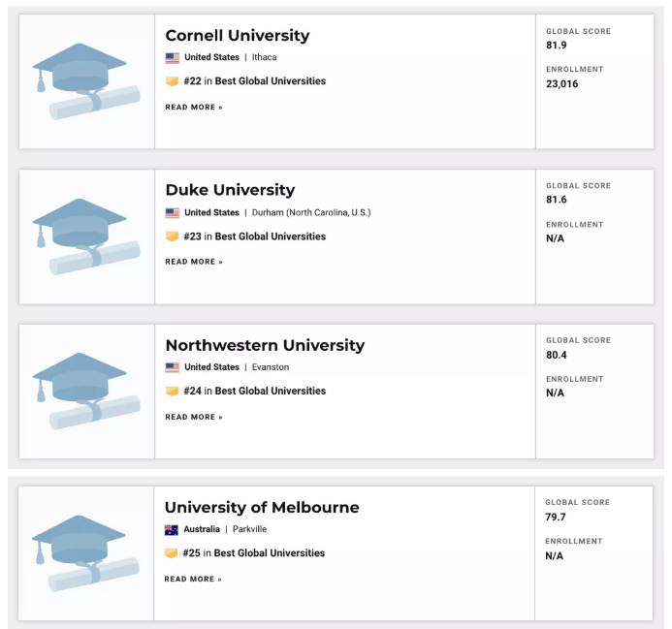Open the University of Melbourne title link

[262, 507]
